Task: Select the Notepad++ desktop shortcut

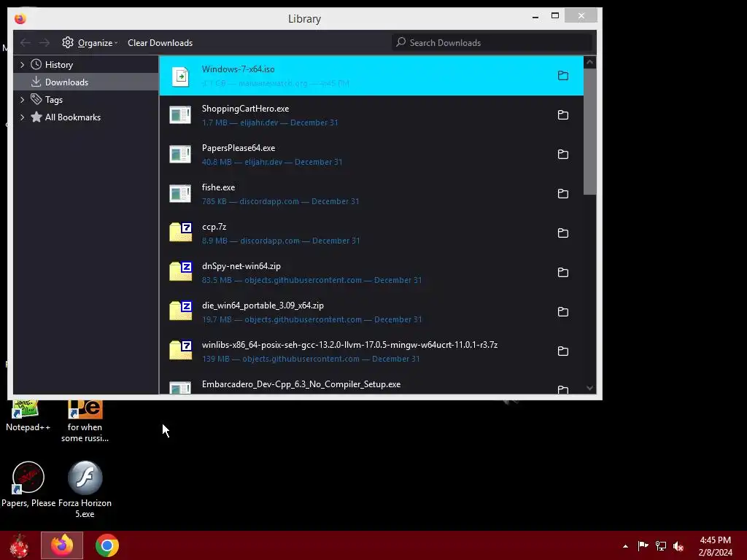Action: (28, 415)
